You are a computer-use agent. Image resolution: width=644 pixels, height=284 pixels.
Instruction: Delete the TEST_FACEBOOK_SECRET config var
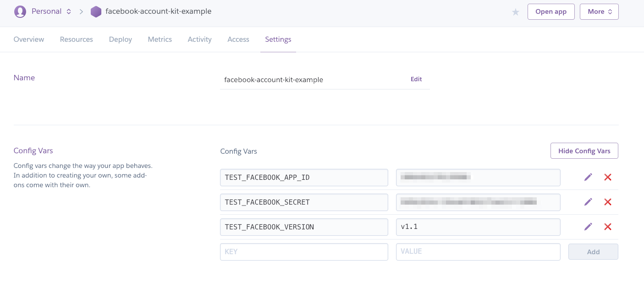pyautogui.click(x=608, y=202)
